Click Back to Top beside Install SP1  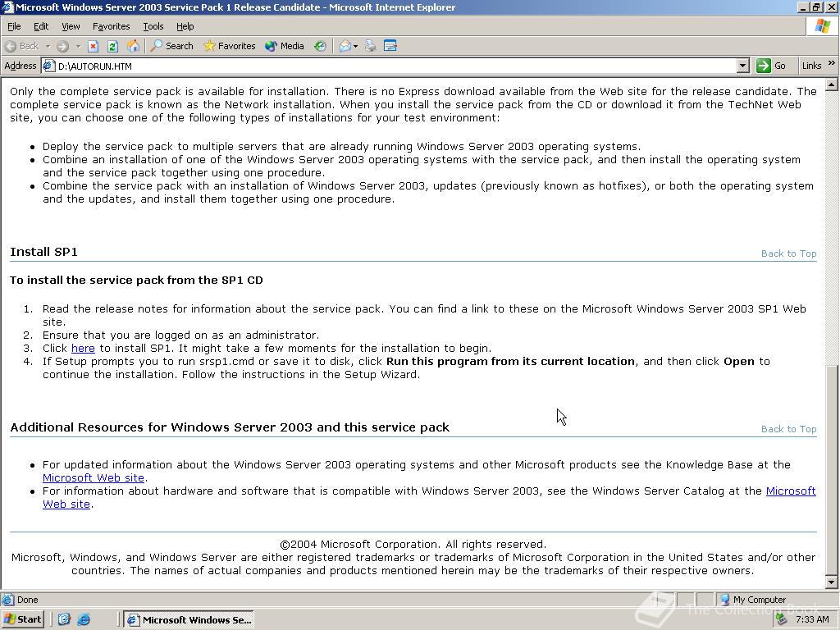point(788,253)
